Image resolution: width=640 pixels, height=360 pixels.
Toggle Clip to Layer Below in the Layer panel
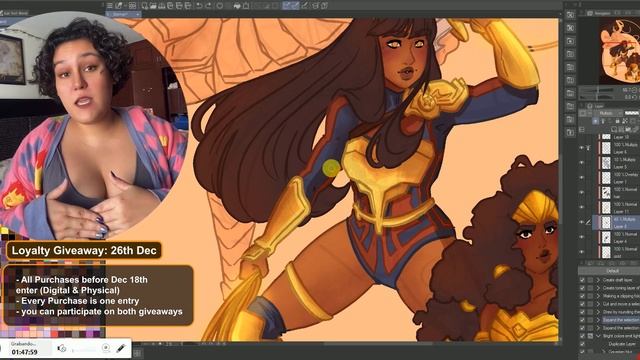coord(596,121)
